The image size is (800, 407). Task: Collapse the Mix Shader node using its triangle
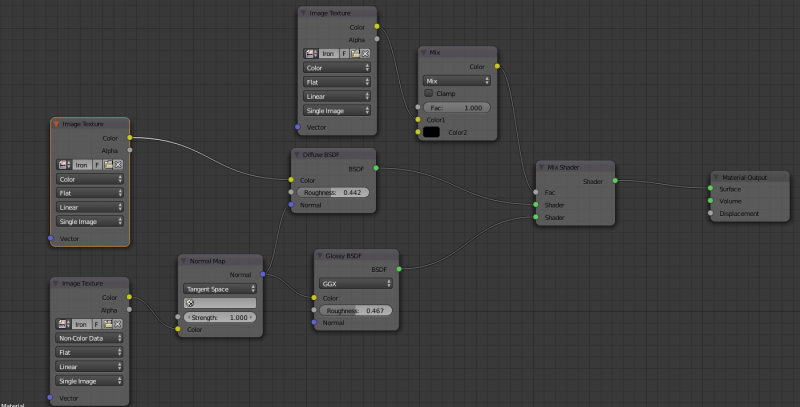coord(541,167)
